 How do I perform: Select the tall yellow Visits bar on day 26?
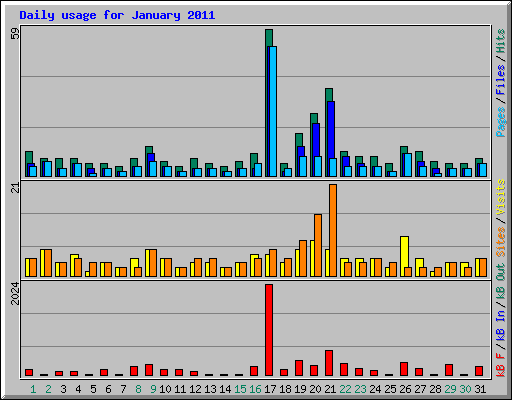(404, 256)
